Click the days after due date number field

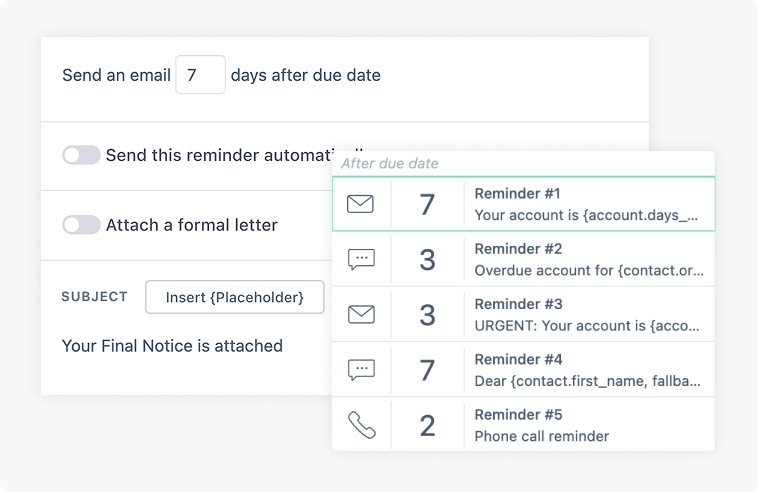(x=200, y=75)
